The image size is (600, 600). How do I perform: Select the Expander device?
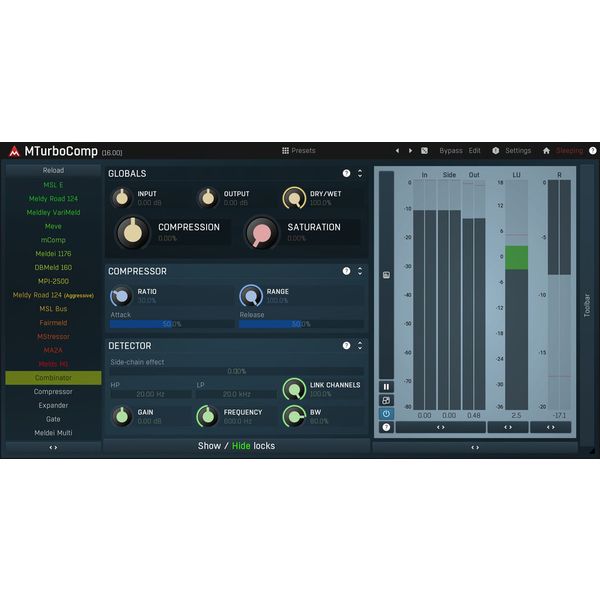point(53,405)
